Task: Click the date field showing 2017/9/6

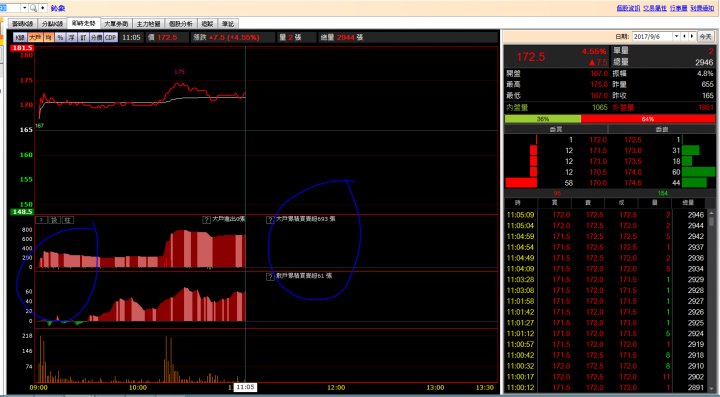Action: click(652, 36)
